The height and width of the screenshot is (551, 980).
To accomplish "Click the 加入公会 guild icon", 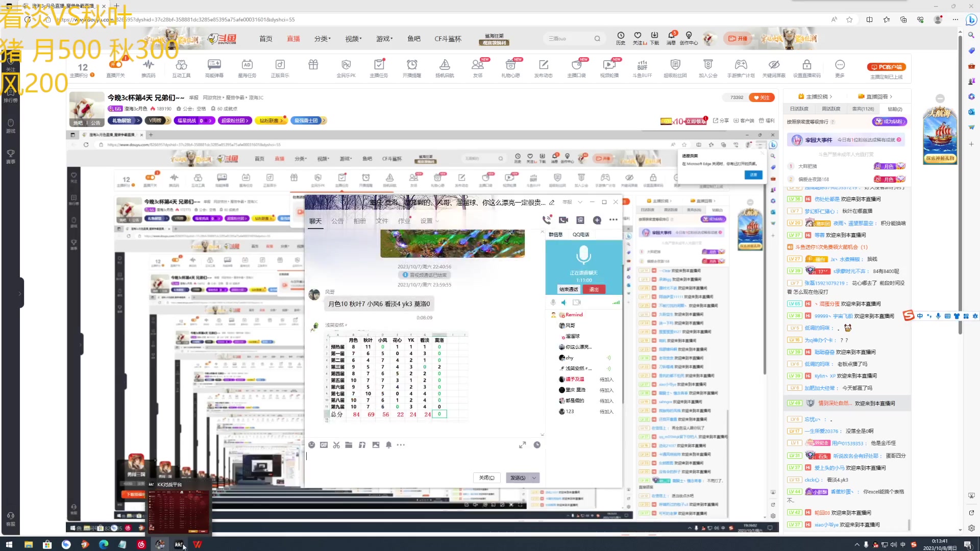I will click(708, 67).
